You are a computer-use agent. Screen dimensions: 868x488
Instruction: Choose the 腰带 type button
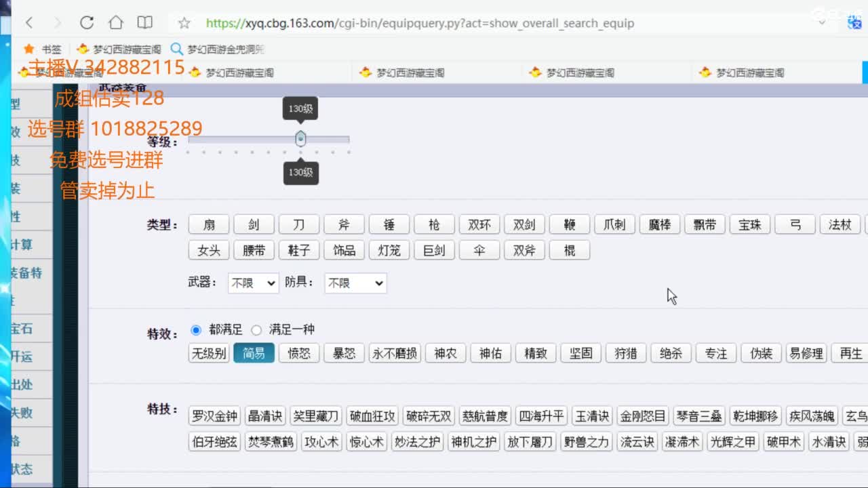click(254, 250)
